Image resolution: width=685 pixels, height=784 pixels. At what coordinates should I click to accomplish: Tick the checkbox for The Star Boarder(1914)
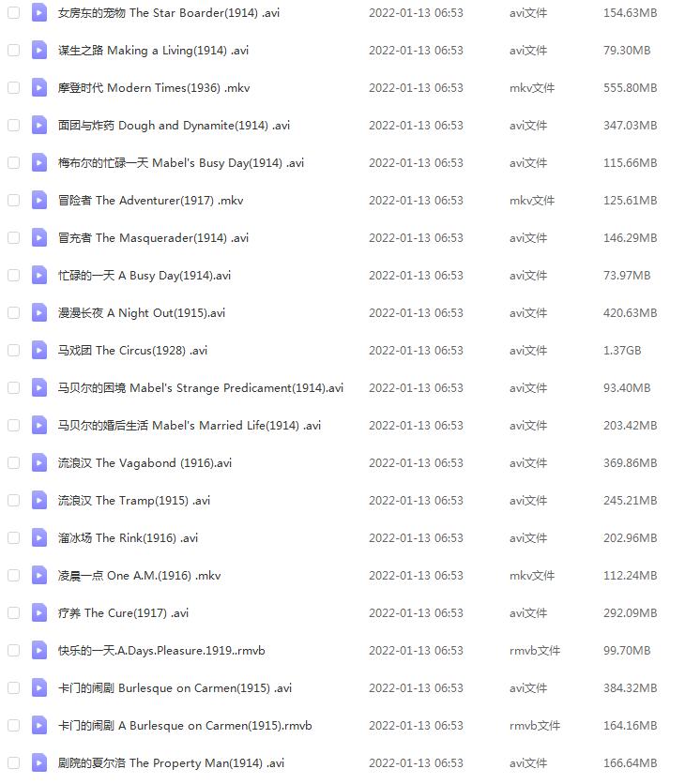(x=14, y=13)
